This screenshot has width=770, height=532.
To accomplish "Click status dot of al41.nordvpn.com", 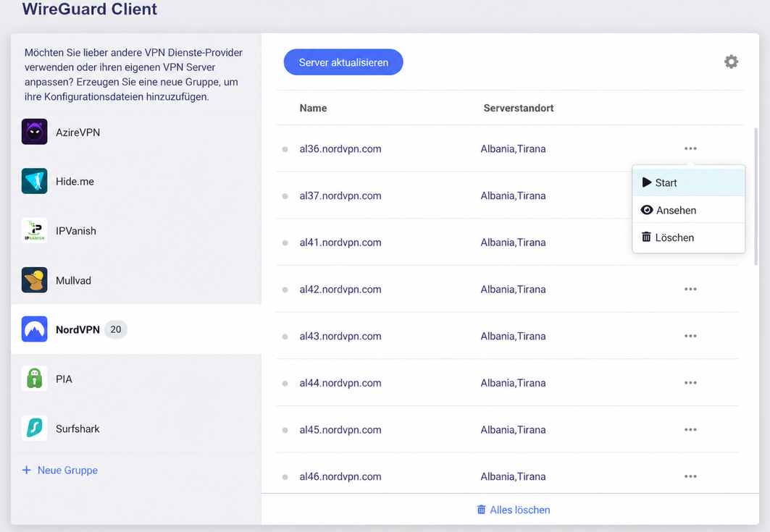I will [x=285, y=243].
